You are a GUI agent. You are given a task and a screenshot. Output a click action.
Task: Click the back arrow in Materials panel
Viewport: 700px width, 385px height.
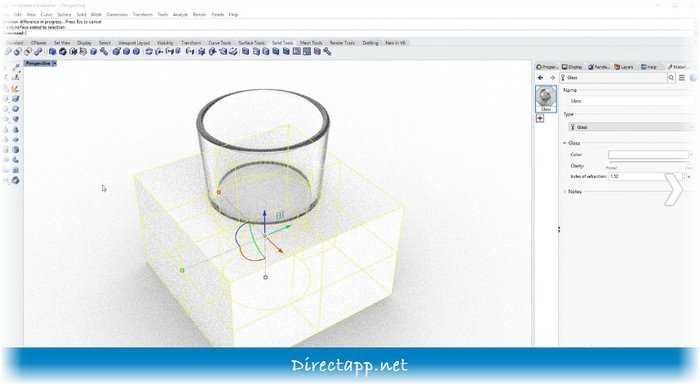(541, 78)
